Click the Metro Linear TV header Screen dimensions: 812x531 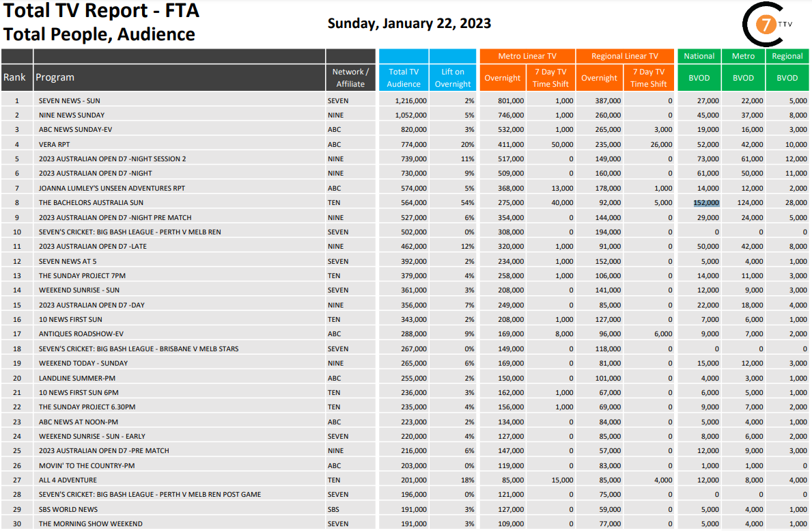527,56
